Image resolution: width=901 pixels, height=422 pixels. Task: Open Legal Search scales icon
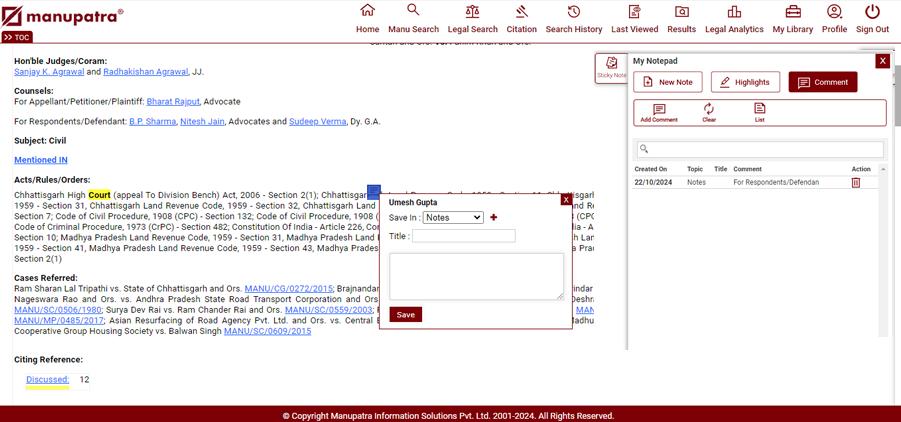[x=472, y=11]
